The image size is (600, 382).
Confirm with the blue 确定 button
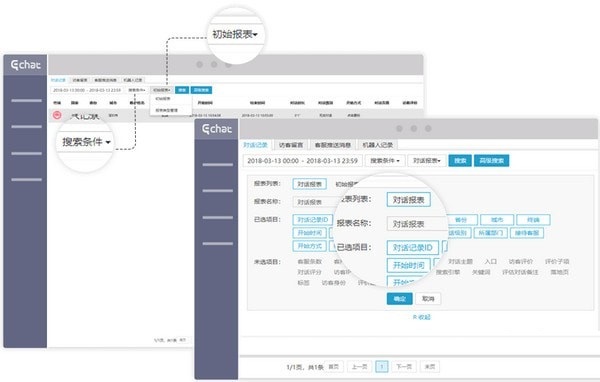pyautogui.click(x=399, y=299)
